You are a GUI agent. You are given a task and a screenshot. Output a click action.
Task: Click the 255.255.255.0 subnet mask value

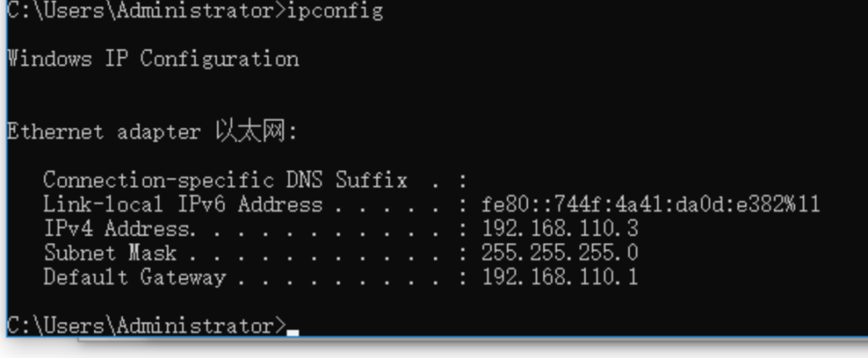[x=559, y=253]
